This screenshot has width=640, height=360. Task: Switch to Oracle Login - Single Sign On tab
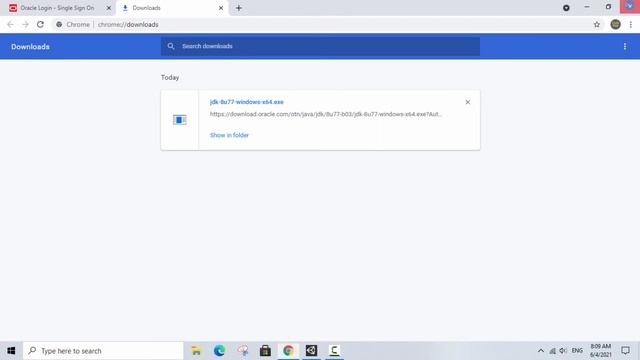coord(57,8)
